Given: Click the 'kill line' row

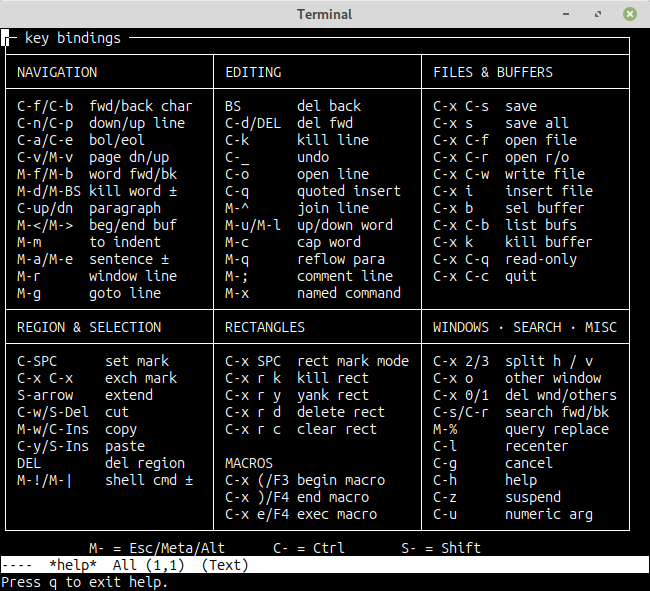Looking at the screenshot, I should click(x=297, y=140).
